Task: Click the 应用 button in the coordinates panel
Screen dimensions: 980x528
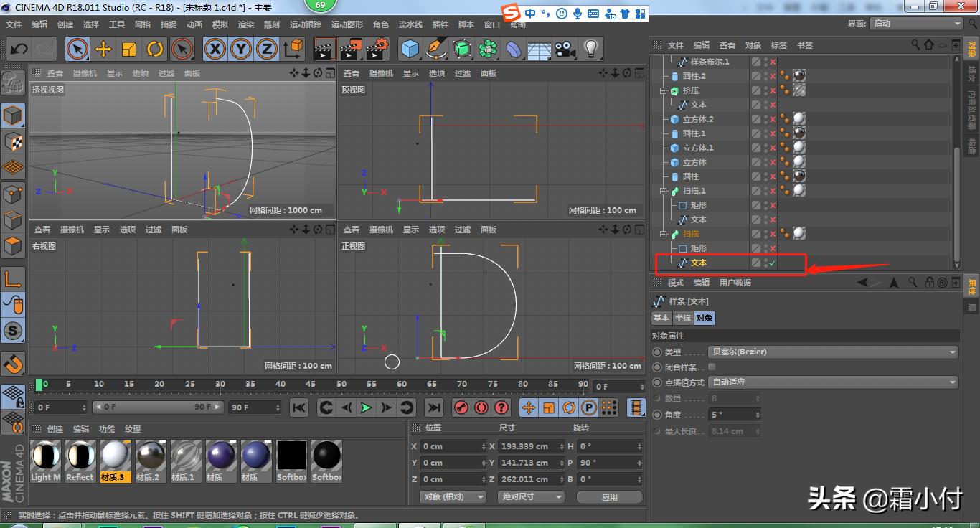Action: 609,496
